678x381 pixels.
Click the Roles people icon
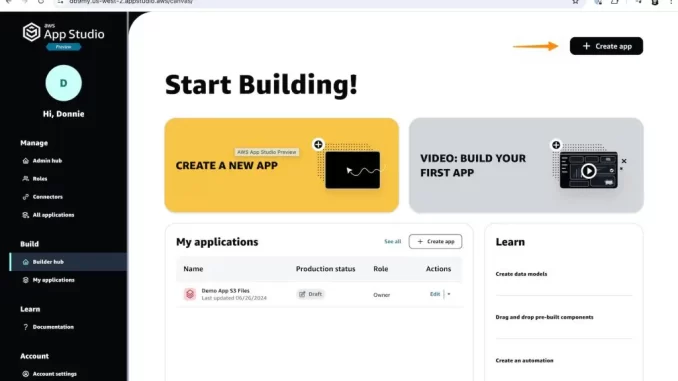coord(26,179)
